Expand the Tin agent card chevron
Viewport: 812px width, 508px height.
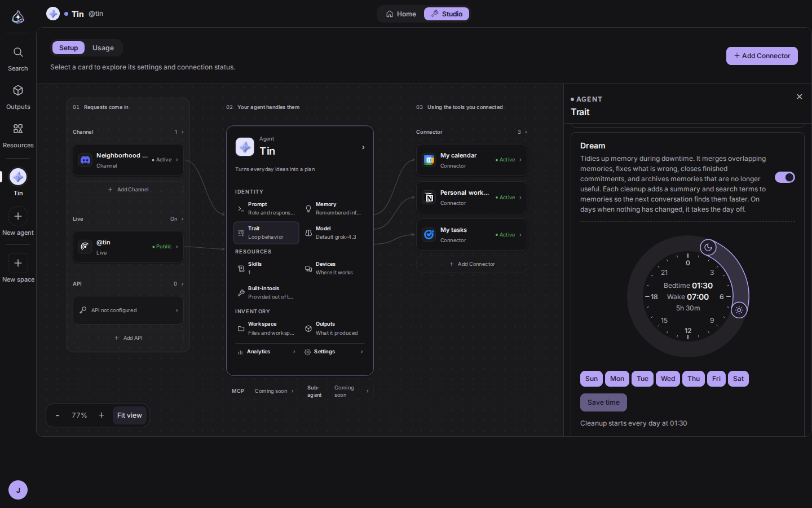(363, 148)
